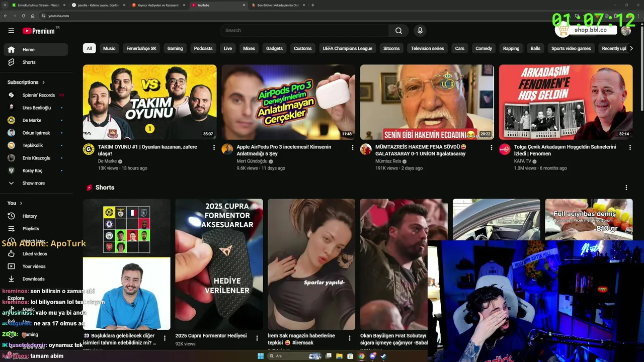The image size is (644, 362).
Task: Click the YouTube search input field
Action: point(304,31)
